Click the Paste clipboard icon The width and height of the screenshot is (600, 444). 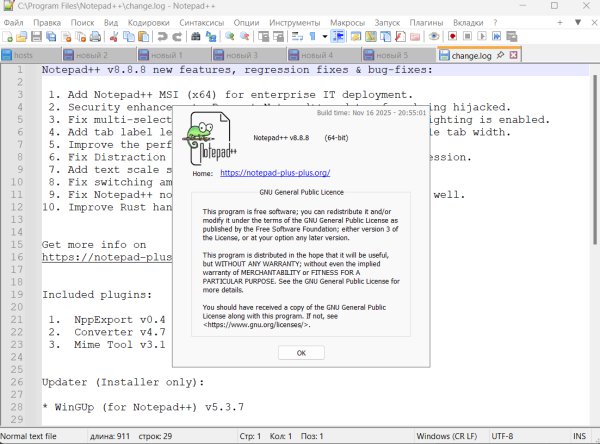click(x=143, y=37)
